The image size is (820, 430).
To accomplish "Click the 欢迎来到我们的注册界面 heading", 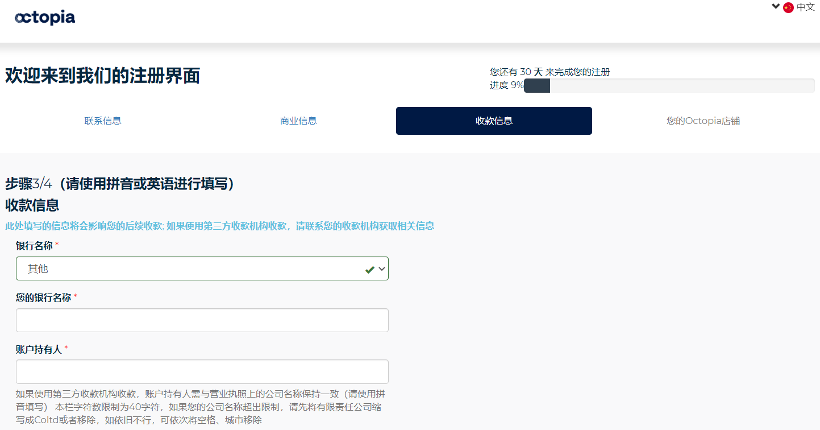I will 102,76.
